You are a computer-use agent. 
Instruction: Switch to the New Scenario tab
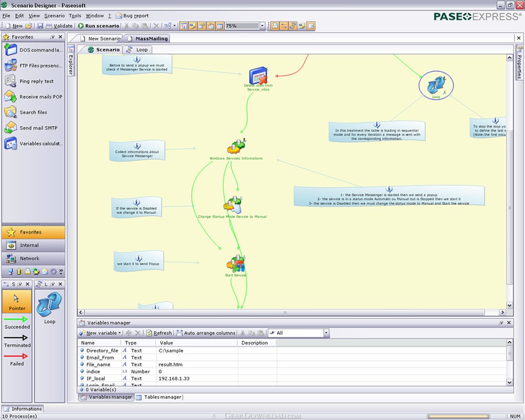click(x=100, y=38)
